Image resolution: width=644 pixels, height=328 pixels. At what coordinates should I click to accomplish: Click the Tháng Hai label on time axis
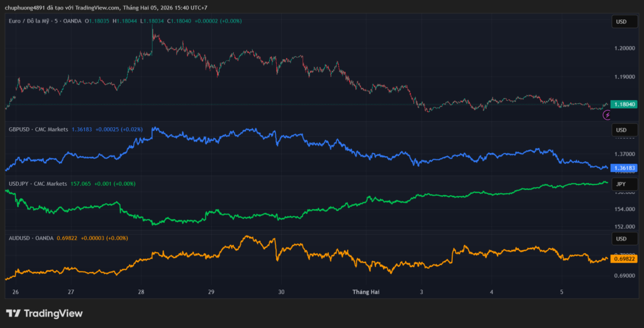pyautogui.click(x=366, y=292)
